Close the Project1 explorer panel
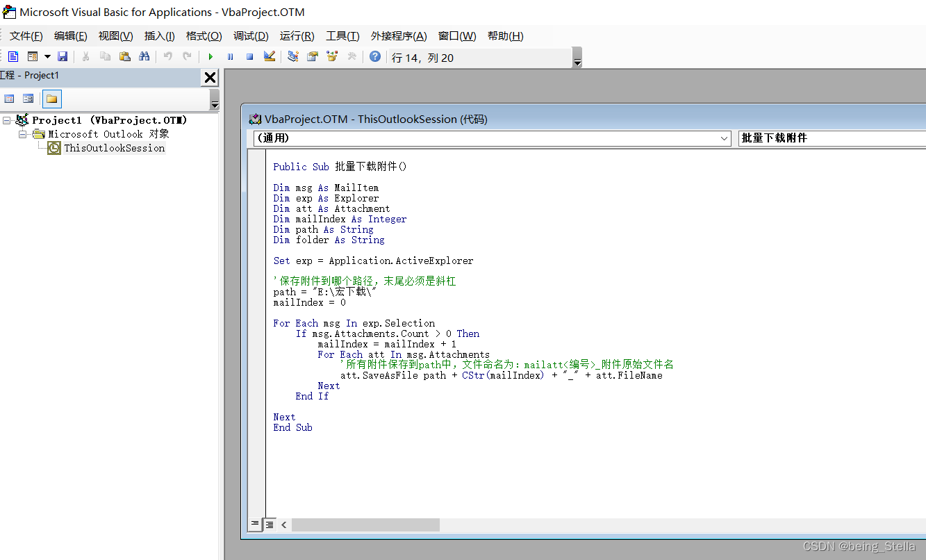Viewport: 926px width, 560px height. (210, 78)
